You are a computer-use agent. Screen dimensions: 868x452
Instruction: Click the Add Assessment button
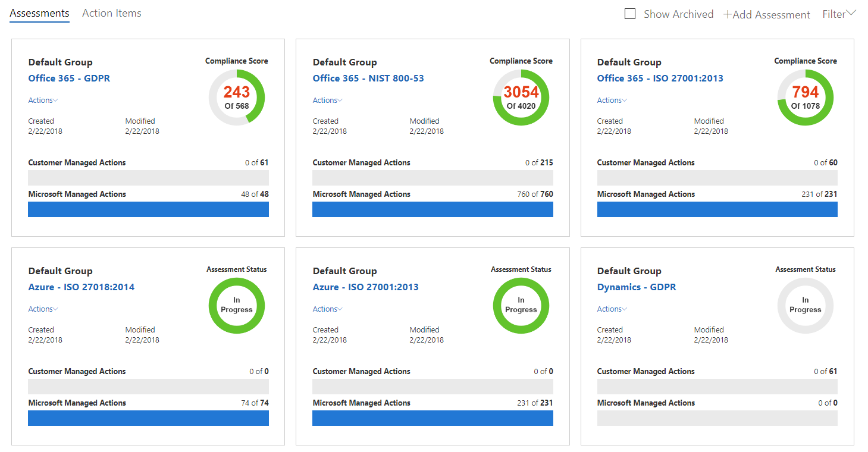(x=767, y=14)
